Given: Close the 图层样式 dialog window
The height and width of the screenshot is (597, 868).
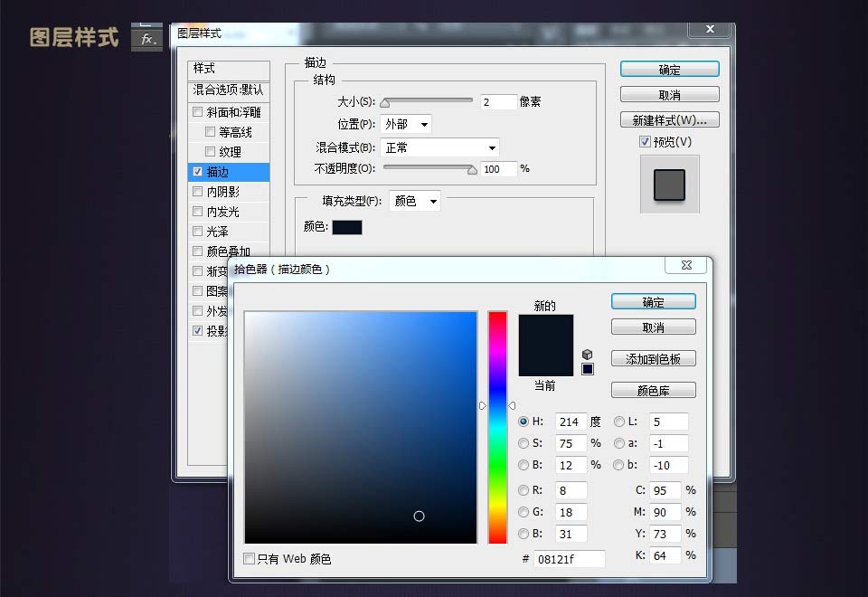Looking at the screenshot, I should (709, 30).
